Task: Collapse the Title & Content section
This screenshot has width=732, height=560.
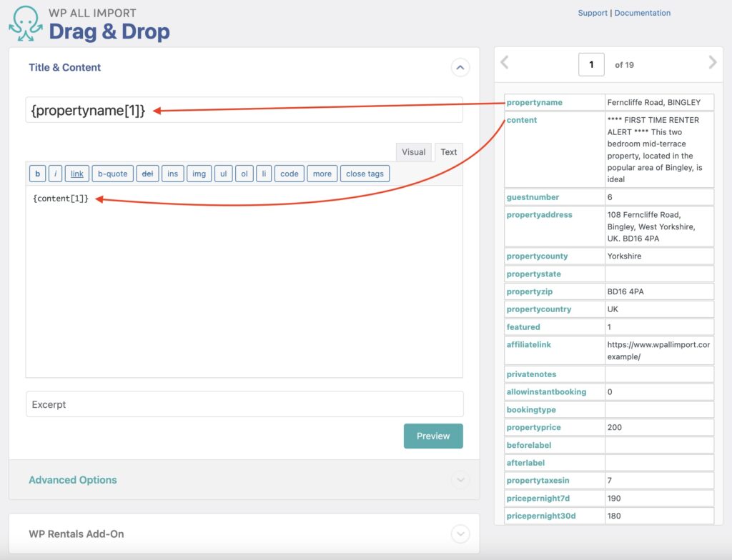Action: pyautogui.click(x=460, y=67)
